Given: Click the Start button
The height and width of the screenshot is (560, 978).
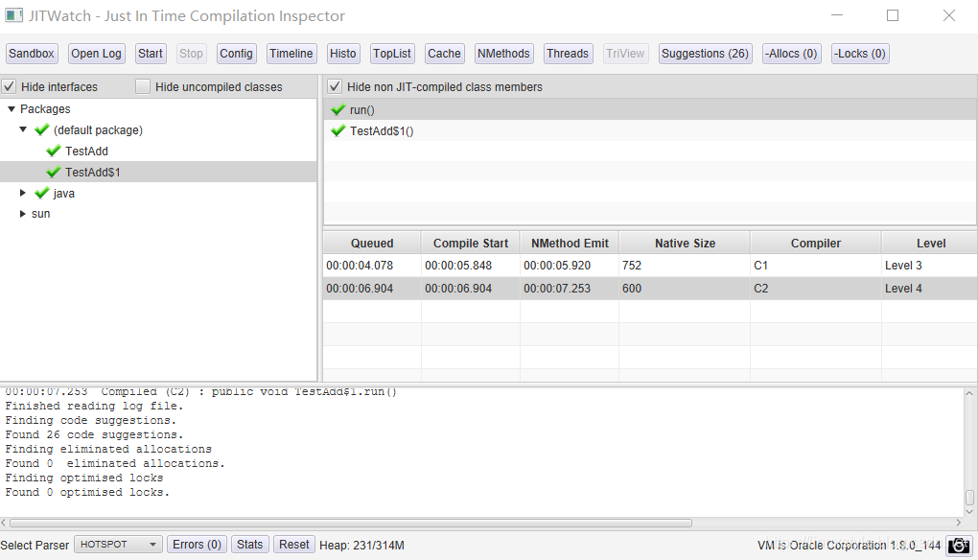Looking at the screenshot, I should point(151,54).
